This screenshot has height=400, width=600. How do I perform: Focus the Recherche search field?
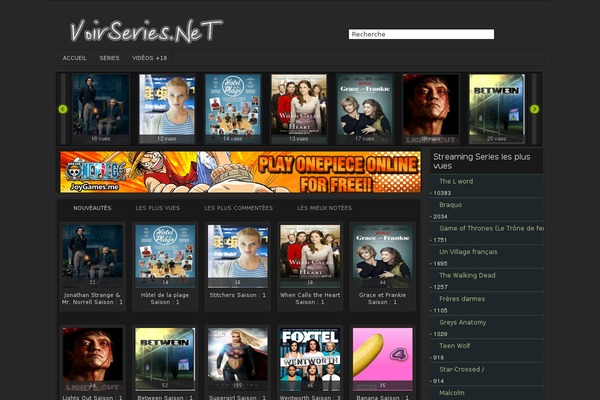pyautogui.click(x=421, y=34)
